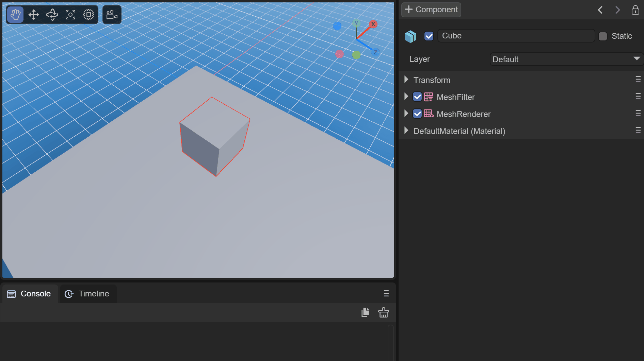Open the Layer Default dropdown
This screenshot has width=644, height=361.
[x=566, y=59]
